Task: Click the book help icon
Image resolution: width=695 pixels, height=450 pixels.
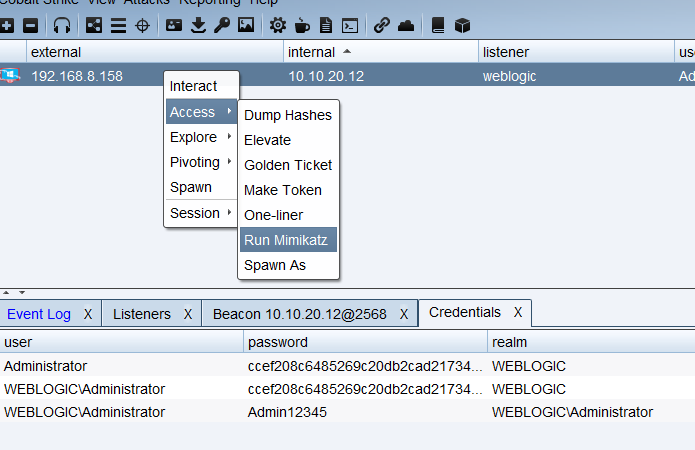Action: click(438, 25)
